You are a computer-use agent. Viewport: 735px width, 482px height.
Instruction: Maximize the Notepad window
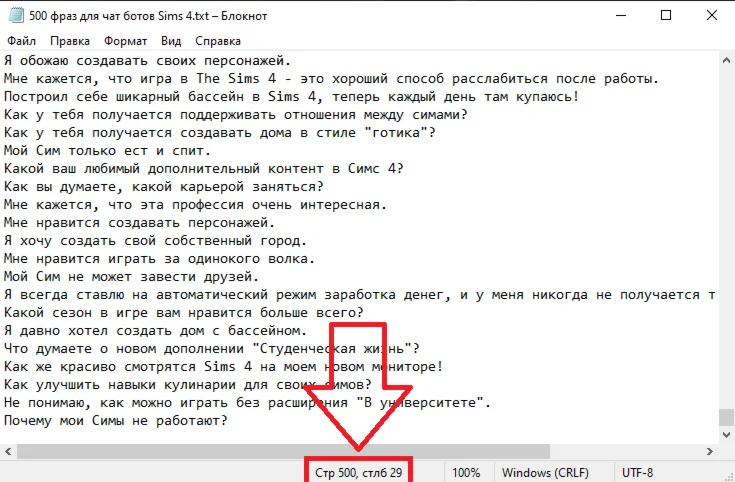point(666,15)
